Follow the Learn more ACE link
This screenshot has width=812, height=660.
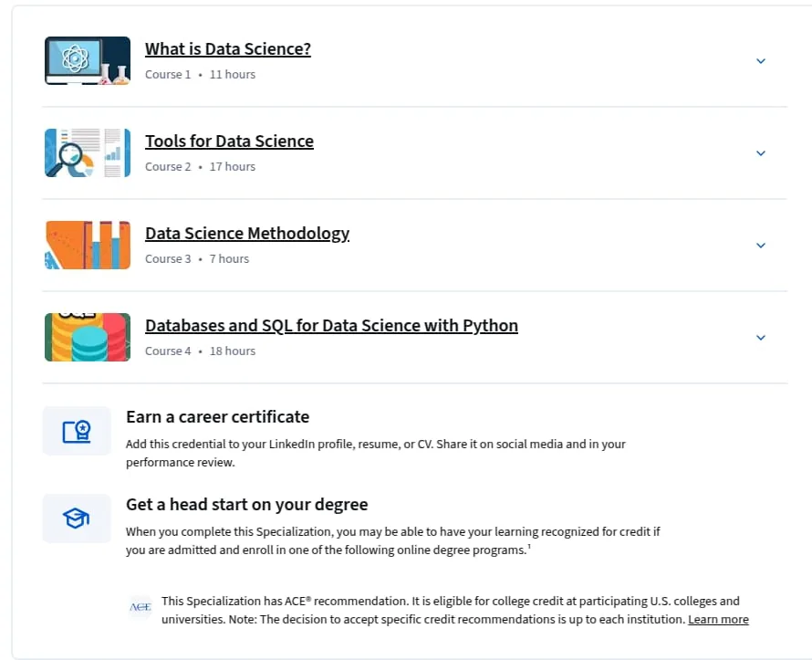pos(718,620)
